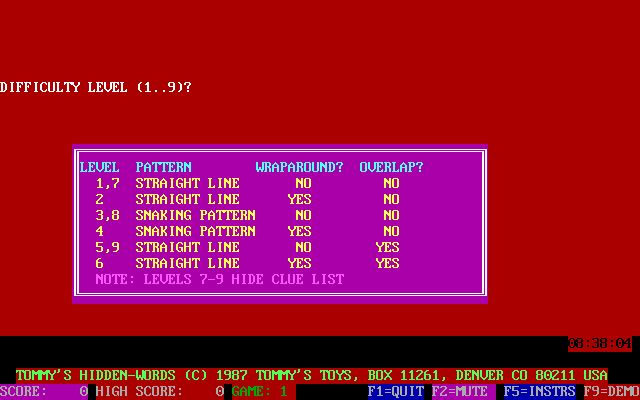Mute sound with F2=MUTE

click(463, 392)
